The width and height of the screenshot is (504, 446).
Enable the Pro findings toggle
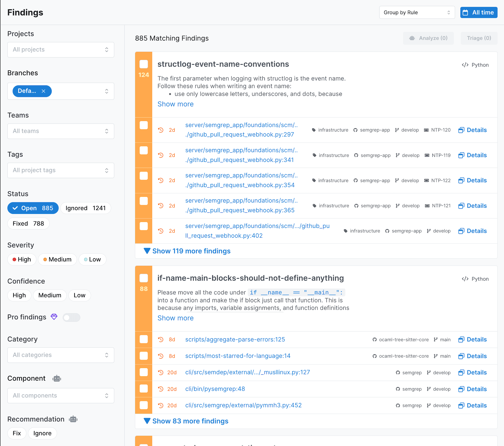pos(71,317)
